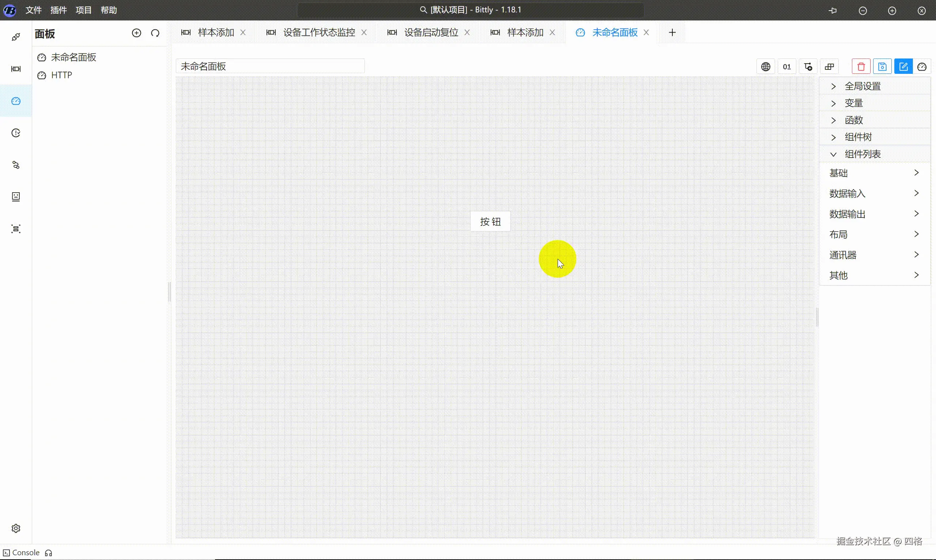Open the 插件 menu
This screenshot has width=936, height=560.
[58, 10]
